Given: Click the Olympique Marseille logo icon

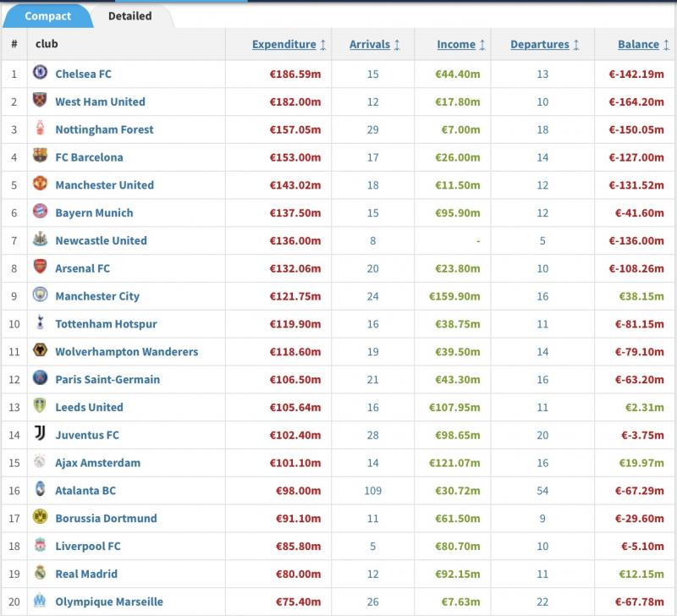Looking at the screenshot, I should tap(40, 600).
